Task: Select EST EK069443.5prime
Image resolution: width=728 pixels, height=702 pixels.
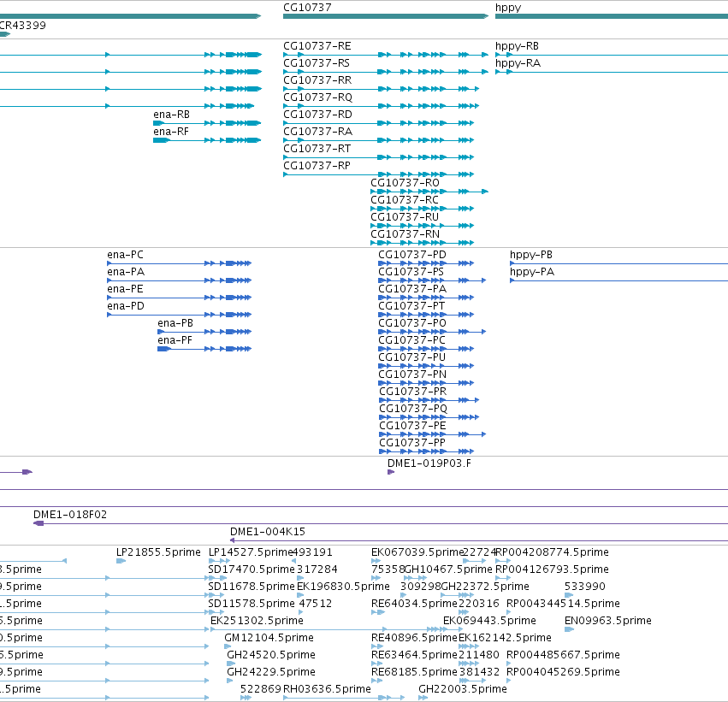Action: click(x=489, y=622)
